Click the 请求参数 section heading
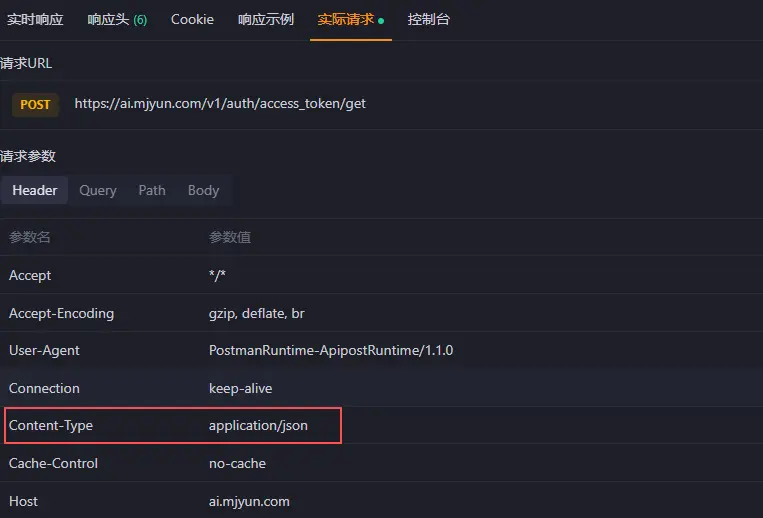 [x=28, y=156]
